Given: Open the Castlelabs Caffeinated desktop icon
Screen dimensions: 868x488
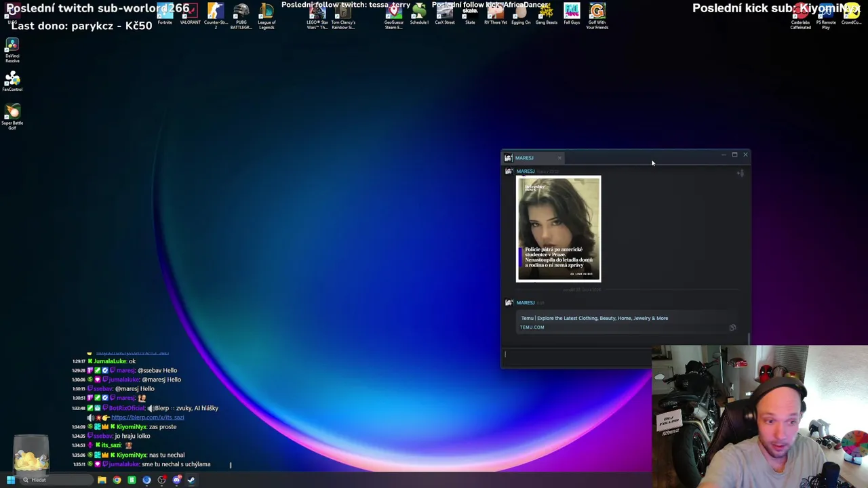Looking at the screenshot, I should (x=800, y=16).
